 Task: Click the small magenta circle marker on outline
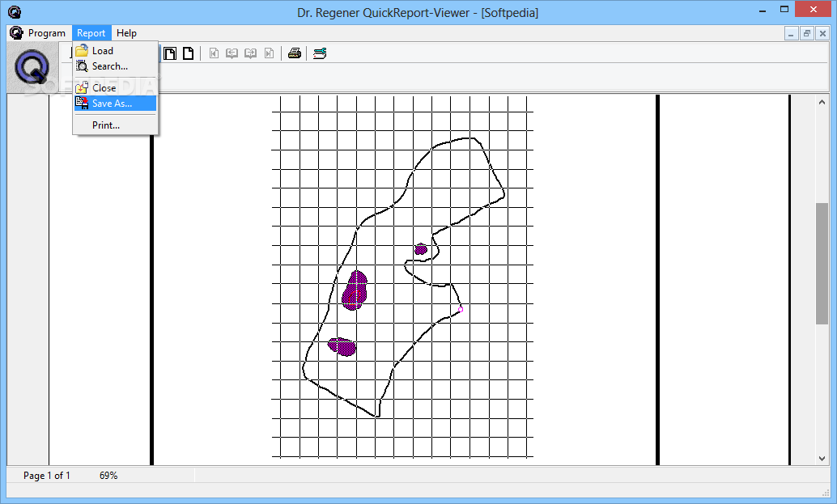tap(461, 309)
